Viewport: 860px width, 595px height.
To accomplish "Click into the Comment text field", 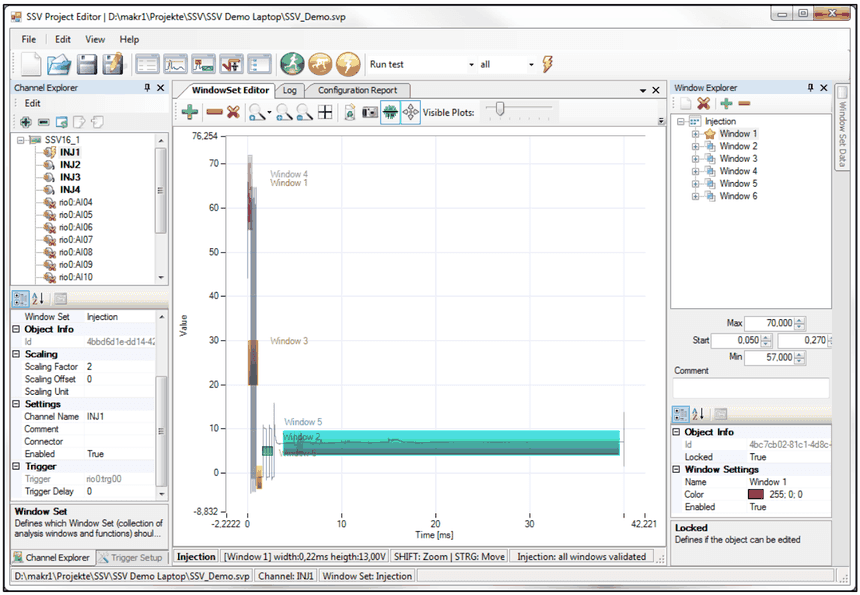I will [x=751, y=388].
